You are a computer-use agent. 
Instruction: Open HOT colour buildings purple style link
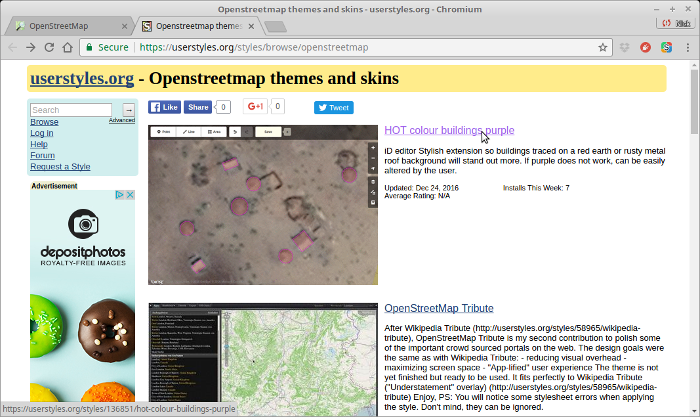coord(449,130)
